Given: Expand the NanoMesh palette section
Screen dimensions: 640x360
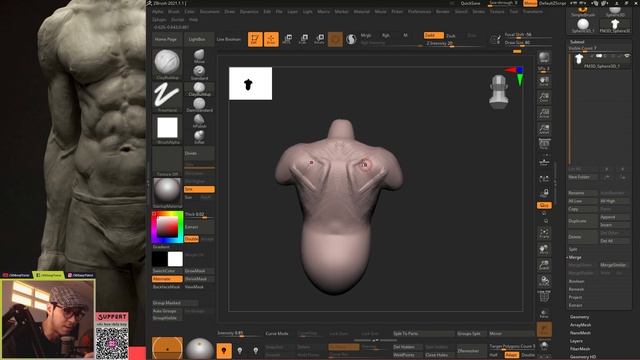Looking at the screenshot, I should pos(580,333).
